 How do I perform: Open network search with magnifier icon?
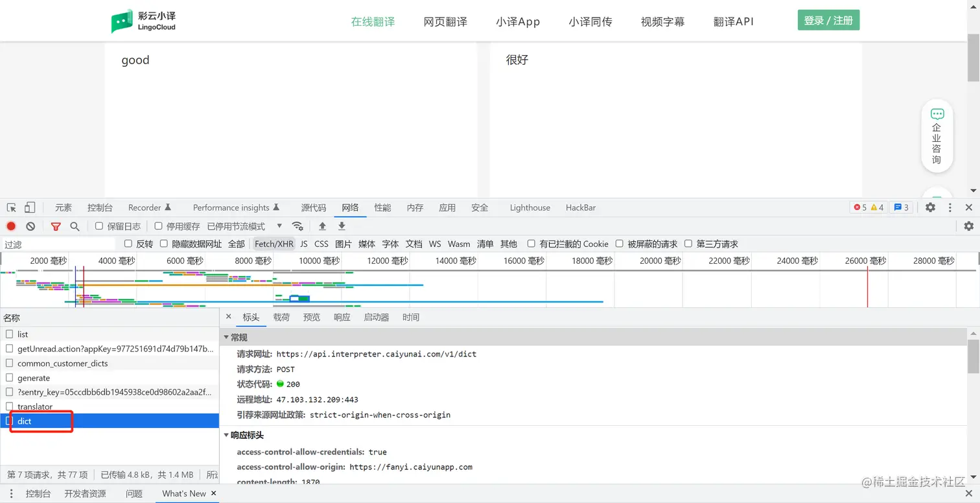pyautogui.click(x=75, y=226)
